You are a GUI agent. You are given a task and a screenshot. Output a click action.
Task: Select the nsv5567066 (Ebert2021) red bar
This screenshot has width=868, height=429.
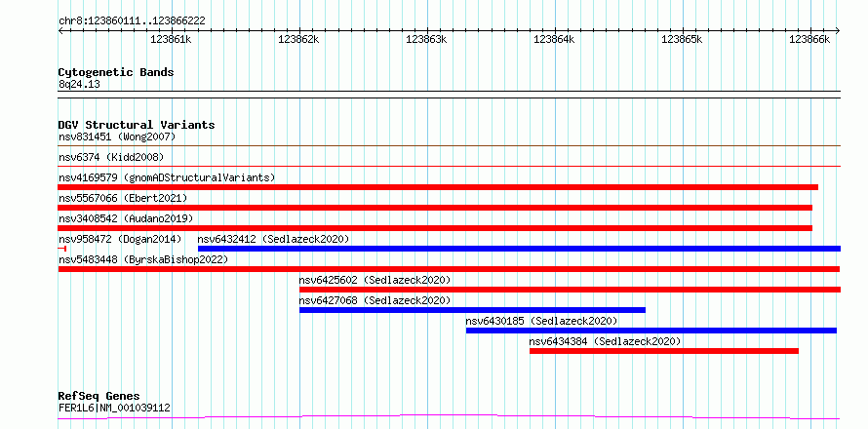pos(435,208)
